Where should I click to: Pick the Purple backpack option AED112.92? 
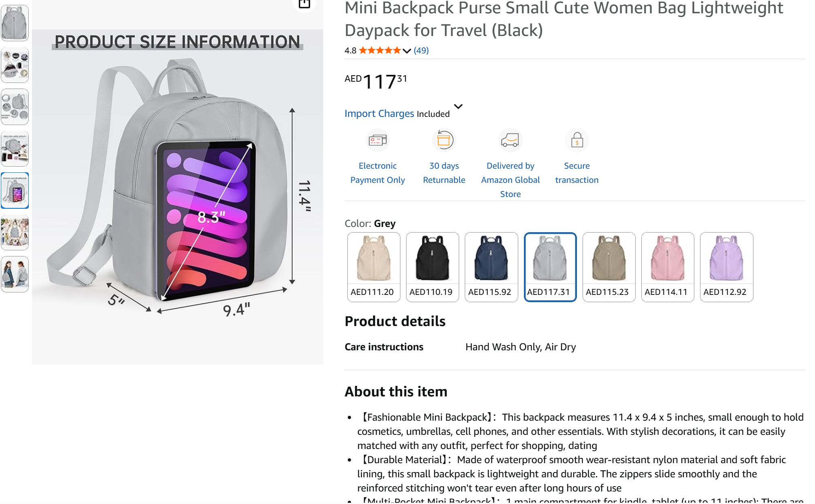[726, 267]
